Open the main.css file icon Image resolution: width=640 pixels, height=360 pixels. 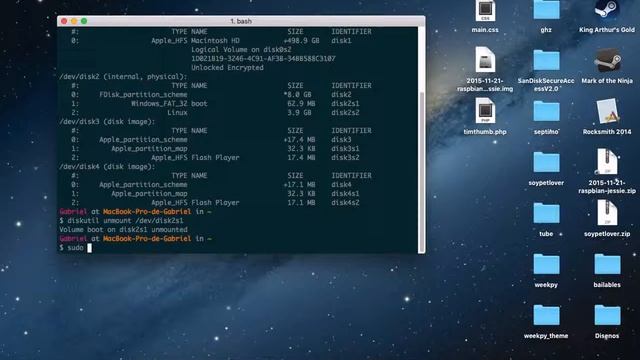coord(485,11)
